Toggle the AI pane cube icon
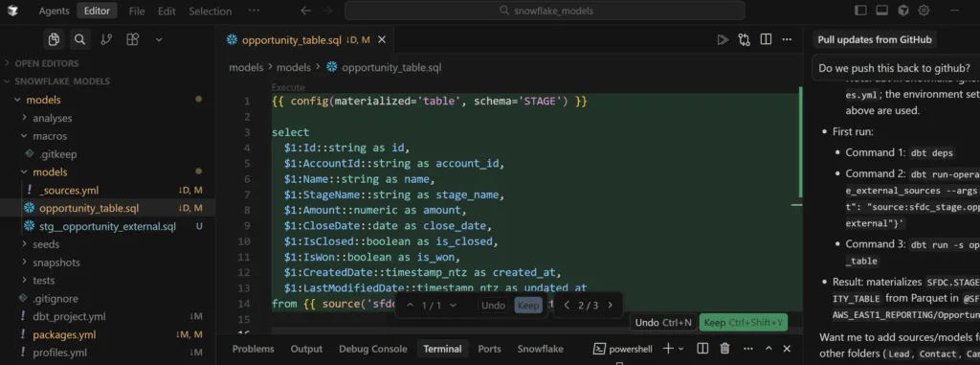 pos(902,11)
